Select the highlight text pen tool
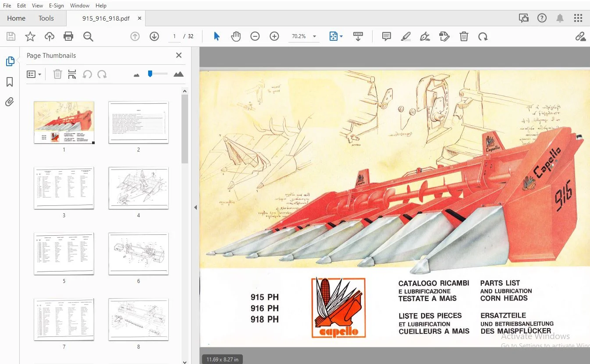 click(406, 36)
